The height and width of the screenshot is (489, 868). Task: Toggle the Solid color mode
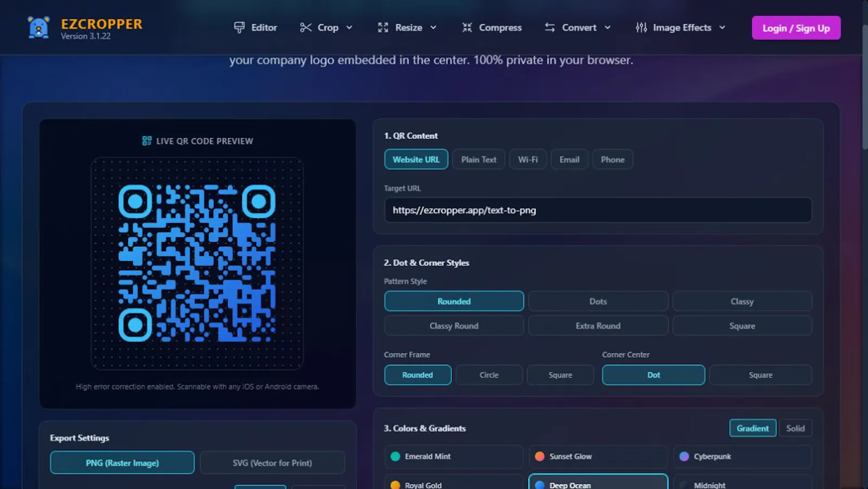pyautogui.click(x=795, y=428)
